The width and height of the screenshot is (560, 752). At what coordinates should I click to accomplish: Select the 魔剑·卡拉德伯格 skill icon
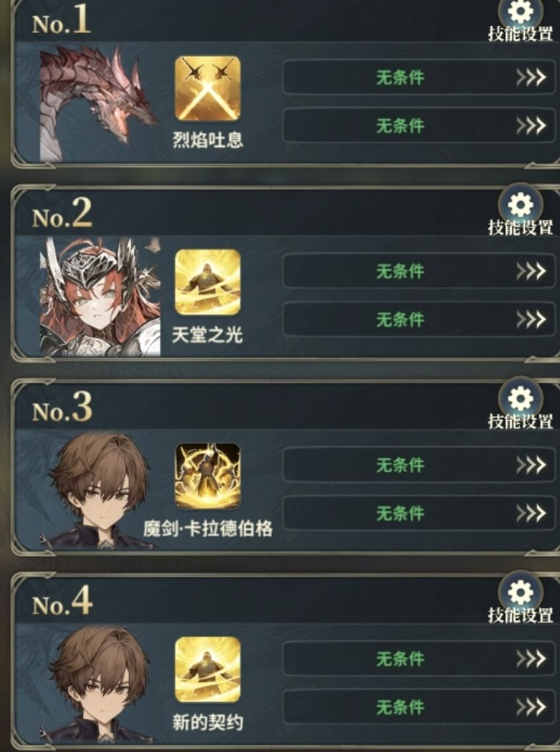click(207, 476)
